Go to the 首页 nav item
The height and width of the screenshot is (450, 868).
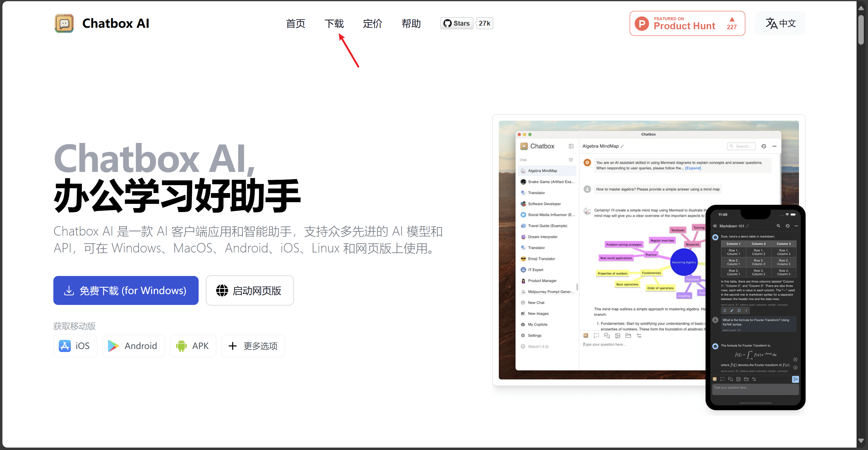tap(295, 23)
